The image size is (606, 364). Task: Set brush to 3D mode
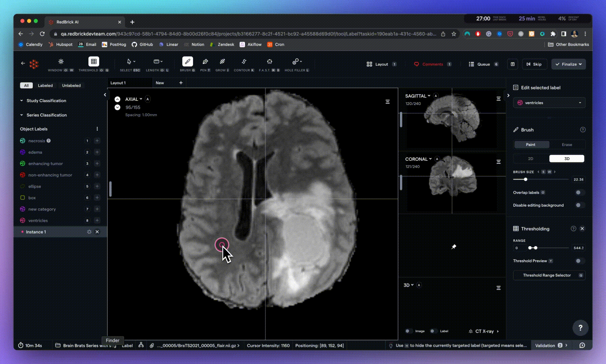567,158
